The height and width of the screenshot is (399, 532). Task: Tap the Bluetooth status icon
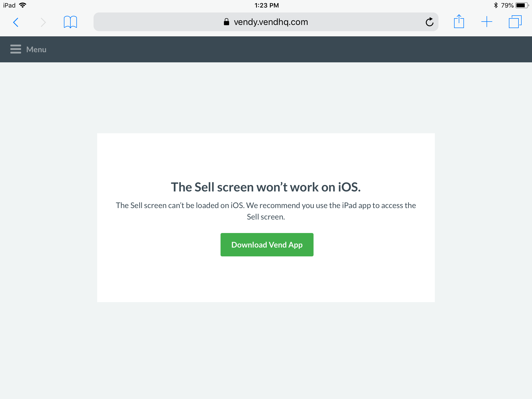[x=496, y=5]
